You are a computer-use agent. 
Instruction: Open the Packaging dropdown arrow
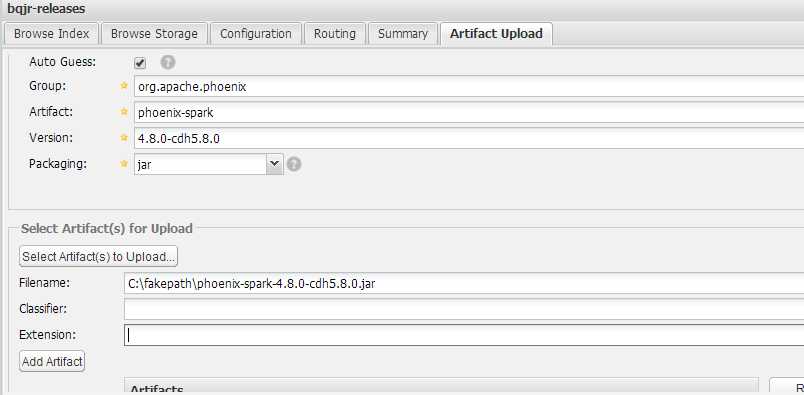click(275, 164)
